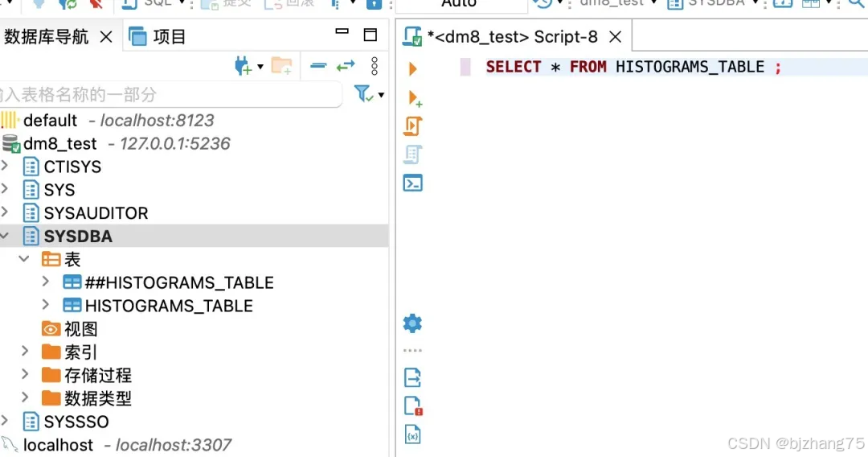Screen dimensions: 868x457
Task: Expand the SYS schema node
Action: 5,189
